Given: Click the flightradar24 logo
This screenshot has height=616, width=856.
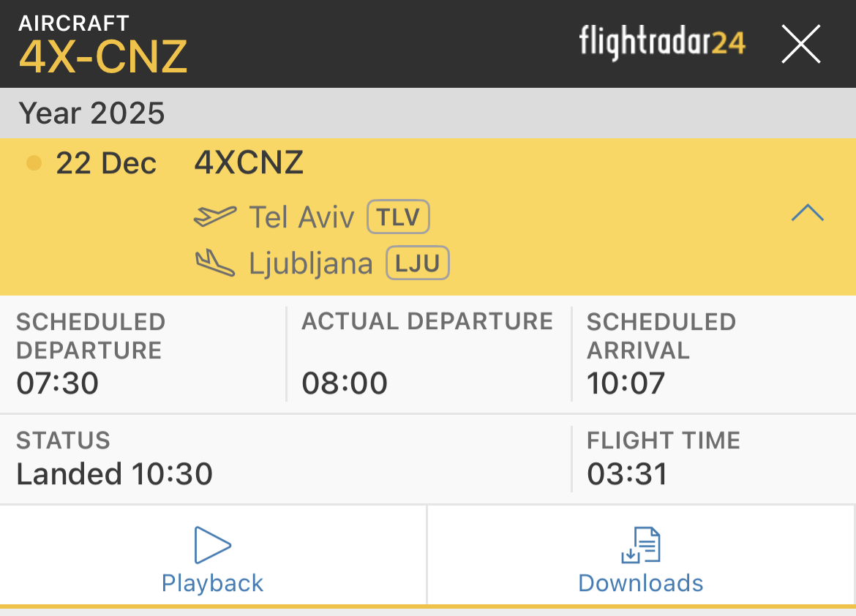Looking at the screenshot, I should (661, 43).
